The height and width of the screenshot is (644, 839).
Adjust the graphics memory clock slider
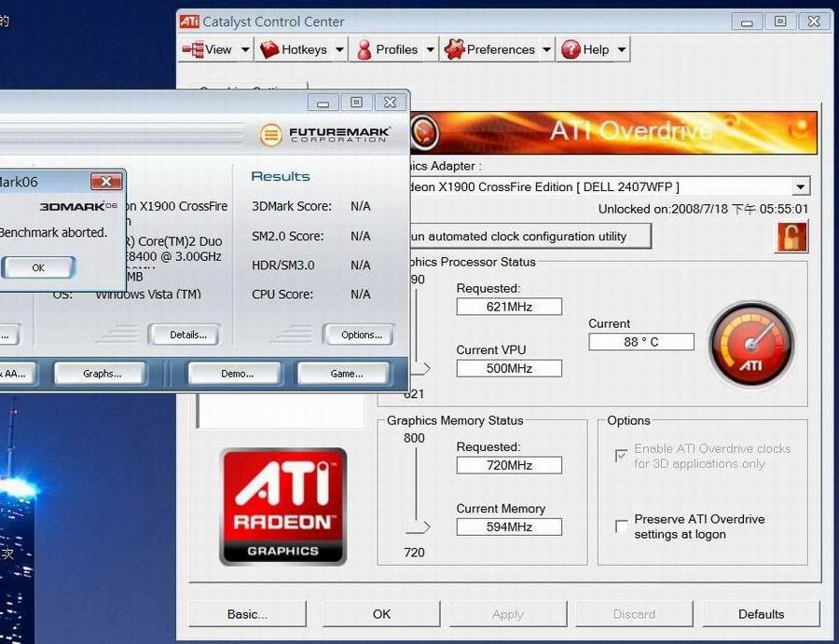(x=419, y=528)
